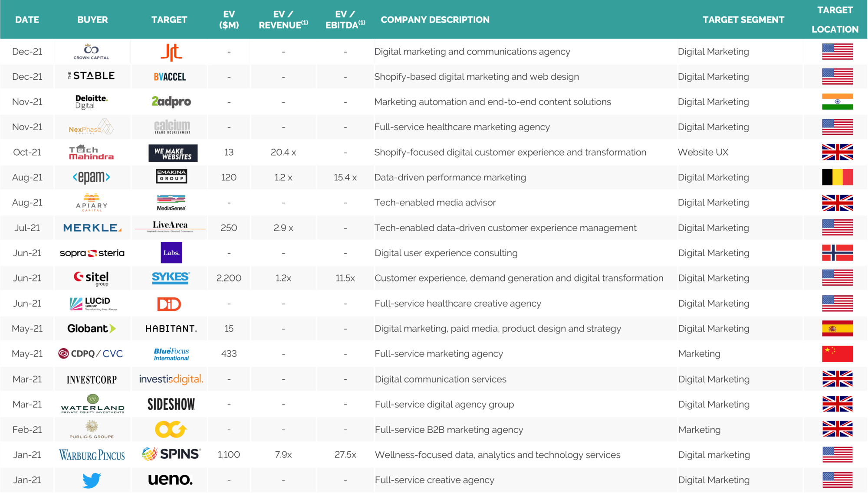The width and height of the screenshot is (868, 496).
Task: Click the MediaSense target logo
Action: coord(171,203)
